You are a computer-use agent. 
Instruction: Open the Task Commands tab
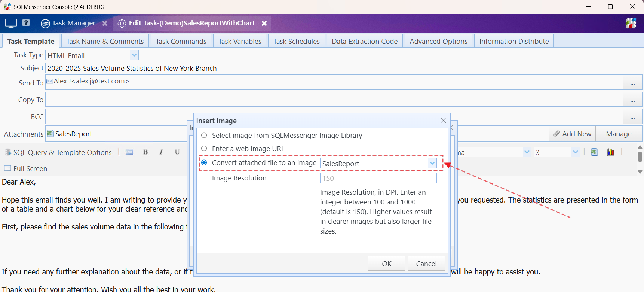coord(181,41)
